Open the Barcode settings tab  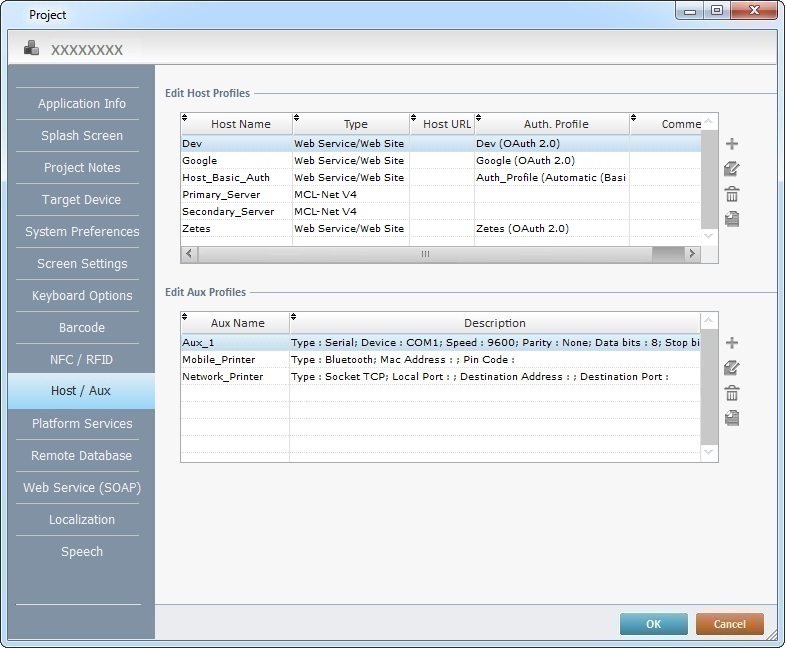(82, 328)
